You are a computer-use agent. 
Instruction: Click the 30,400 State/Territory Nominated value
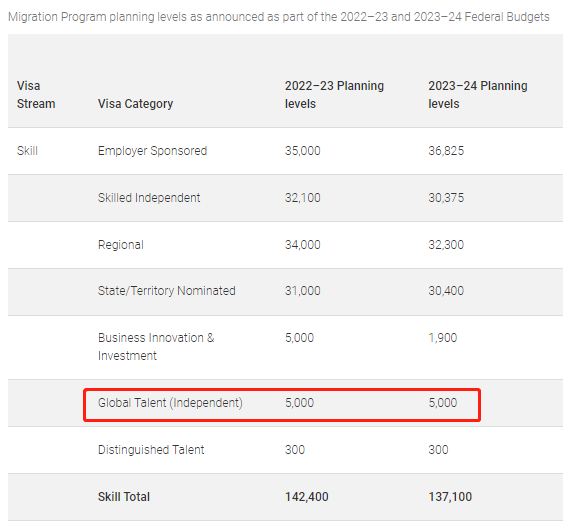point(446,291)
